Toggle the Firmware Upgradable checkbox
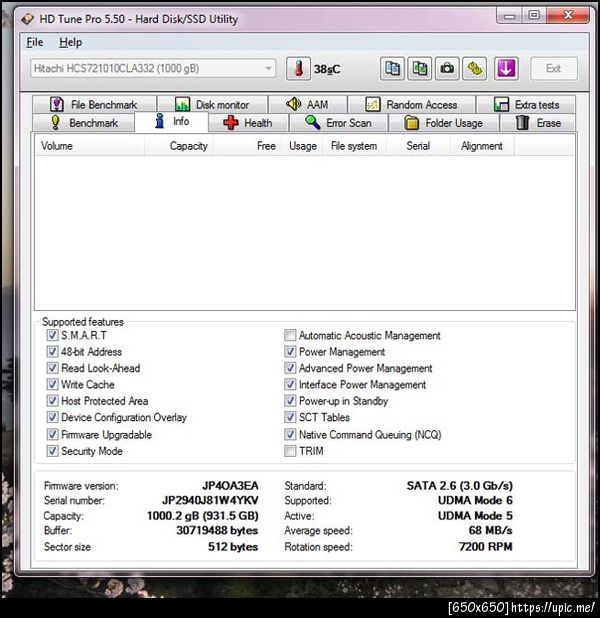This screenshot has width=600, height=618. click(x=52, y=434)
